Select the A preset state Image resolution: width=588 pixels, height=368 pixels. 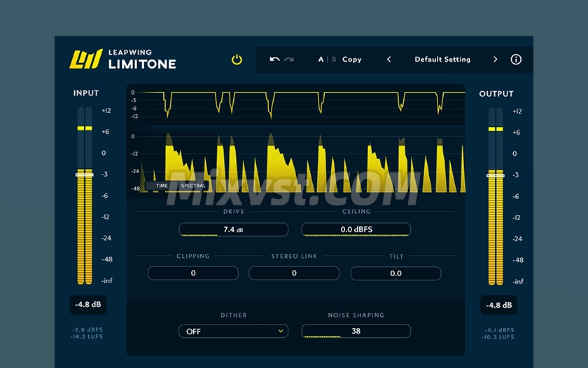(x=321, y=60)
